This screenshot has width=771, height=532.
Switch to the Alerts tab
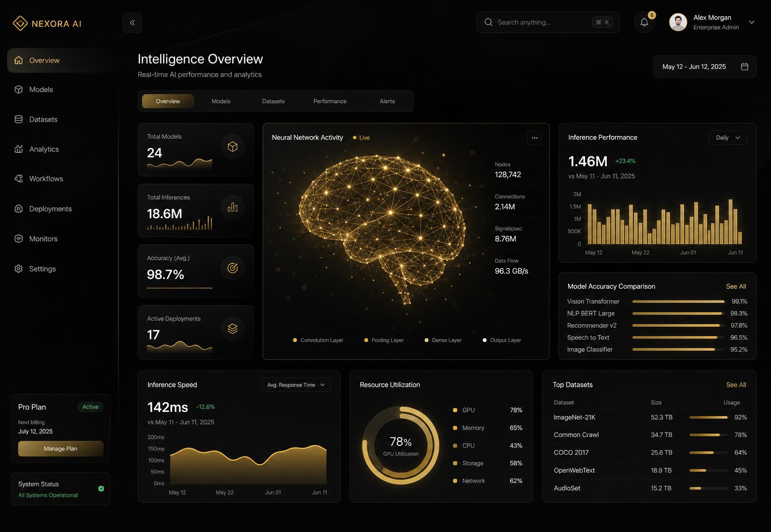click(387, 101)
